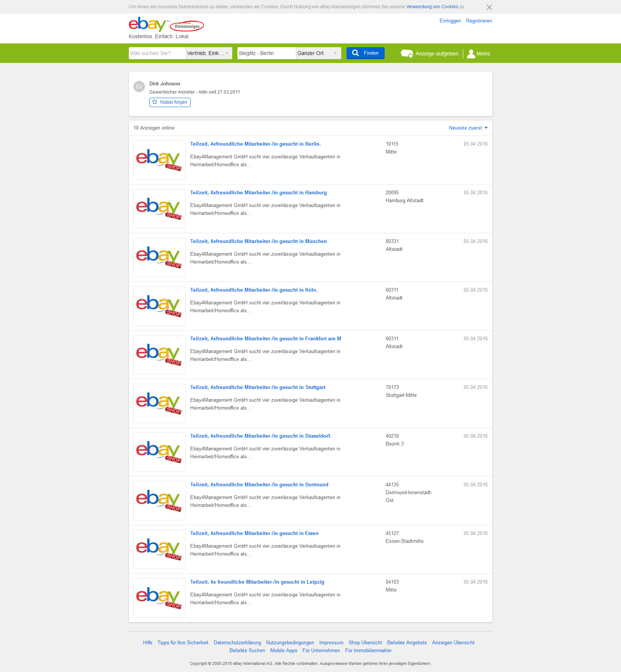Image resolution: width=621 pixels, height=672 pixels.
Task: Open the Ganzer Ort radius dropdown
Action: 318,53
